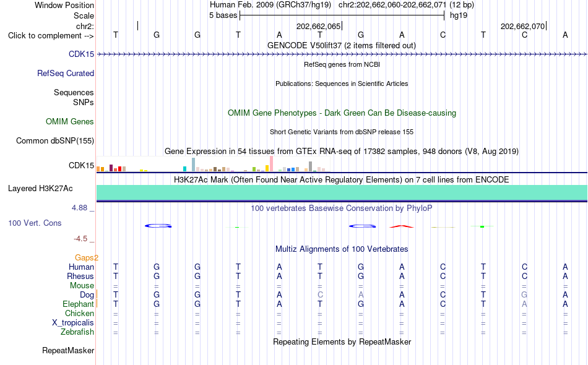Click the gray A in the Elephant row
The height and width of the screenshot is (365, 588).
[x=524, y=304]
